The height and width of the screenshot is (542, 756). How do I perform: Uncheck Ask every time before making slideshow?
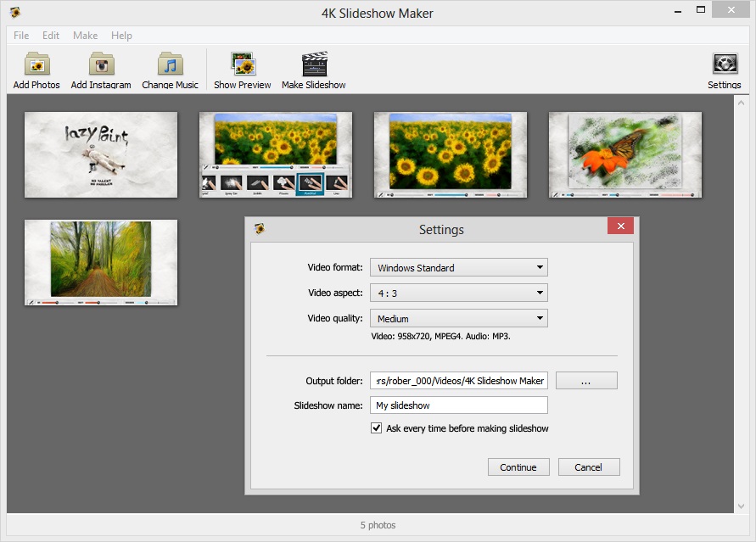click(x=375, y=429)
